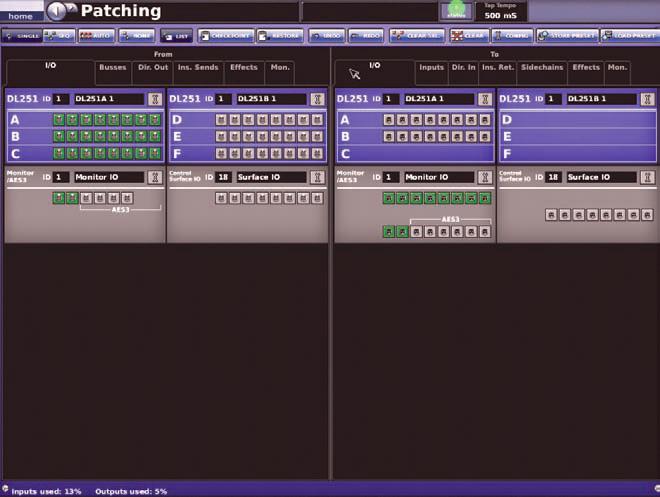Click the config icon of To Surface IO
Screen dimensions: 660x497
point(647,177)
